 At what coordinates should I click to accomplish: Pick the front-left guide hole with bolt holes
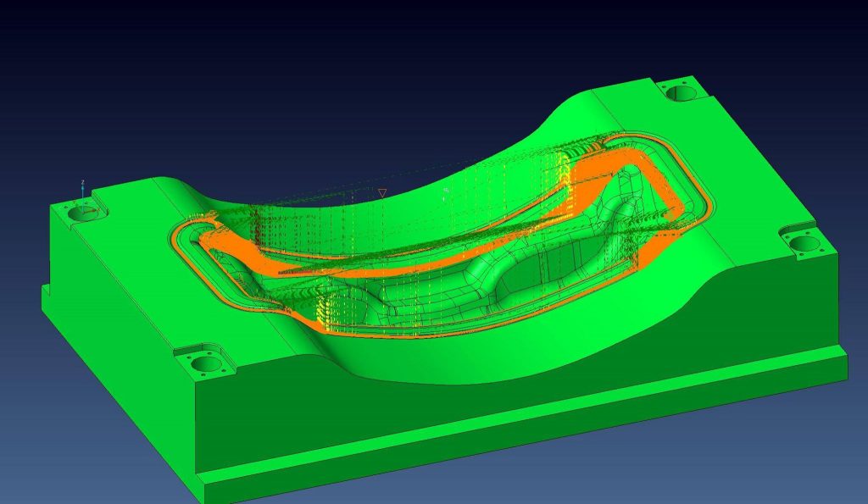click(x=204, y=364)
